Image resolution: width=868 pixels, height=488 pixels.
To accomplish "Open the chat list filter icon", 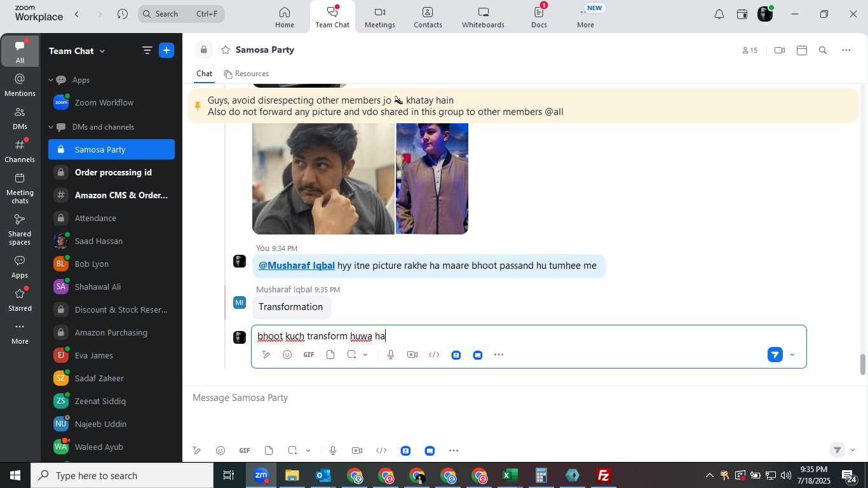I will click(147, 50).
